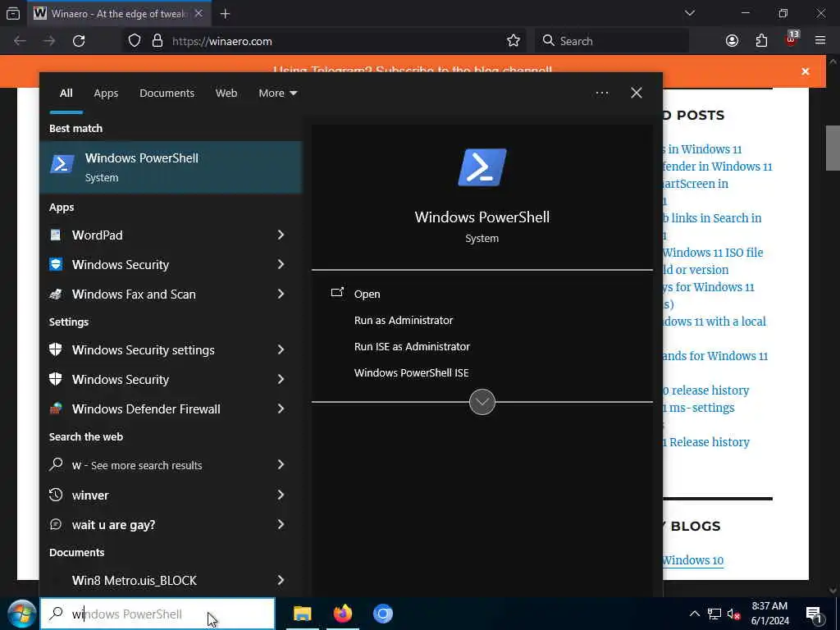Open the More filter dropdown

(x=277, y=94)
